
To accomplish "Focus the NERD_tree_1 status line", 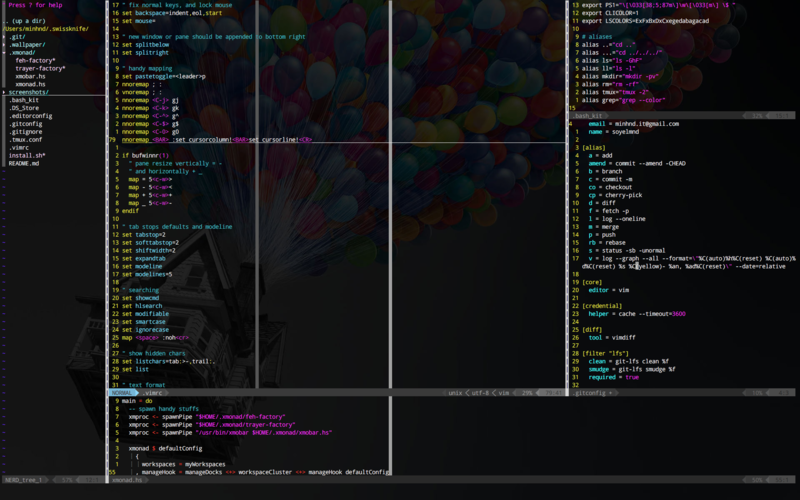I will pos(53,480).
